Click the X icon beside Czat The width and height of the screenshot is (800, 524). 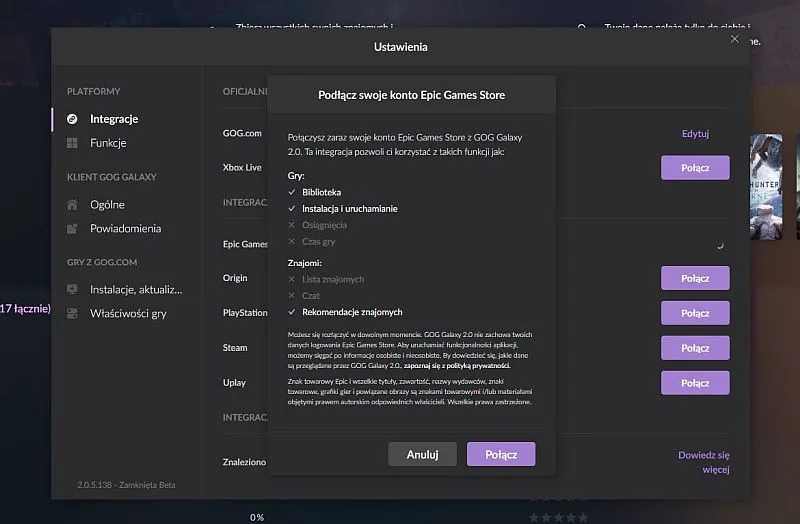(292, 295)
